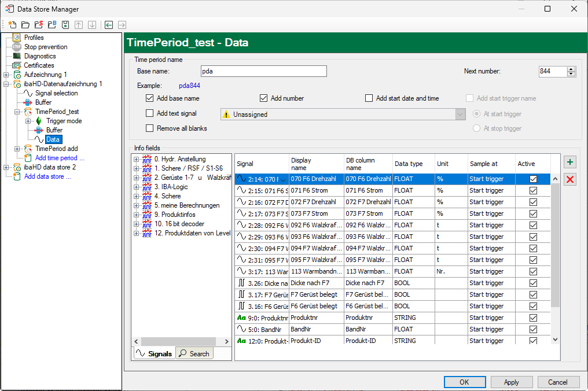Check the Add text signal option

click(150, 113)
